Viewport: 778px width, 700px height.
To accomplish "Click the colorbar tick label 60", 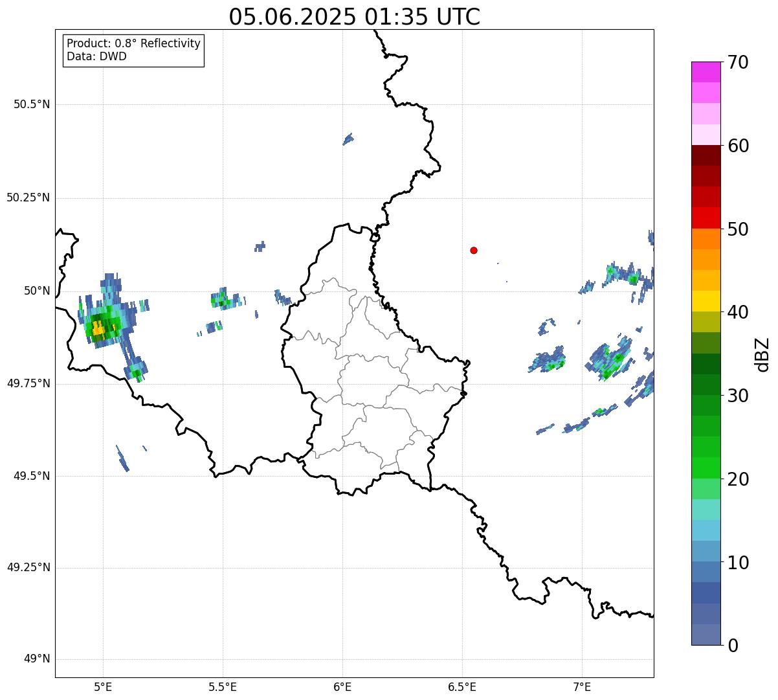I will pyautogui.click(x=738, y=146).
